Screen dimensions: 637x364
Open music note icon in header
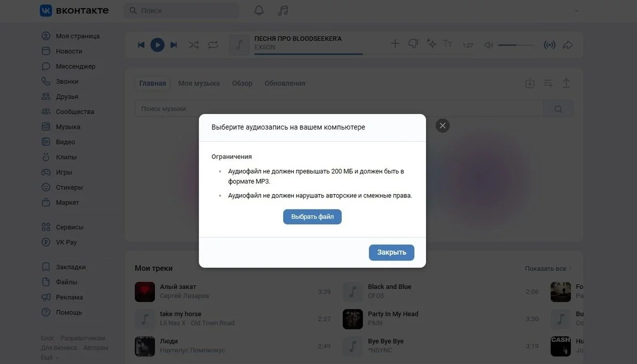coord(283,11)
